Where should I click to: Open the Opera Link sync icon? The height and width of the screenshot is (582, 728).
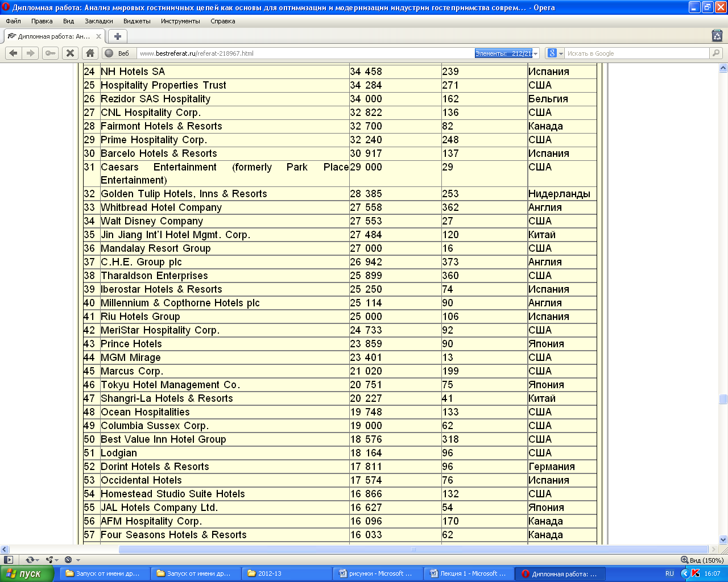32,560
